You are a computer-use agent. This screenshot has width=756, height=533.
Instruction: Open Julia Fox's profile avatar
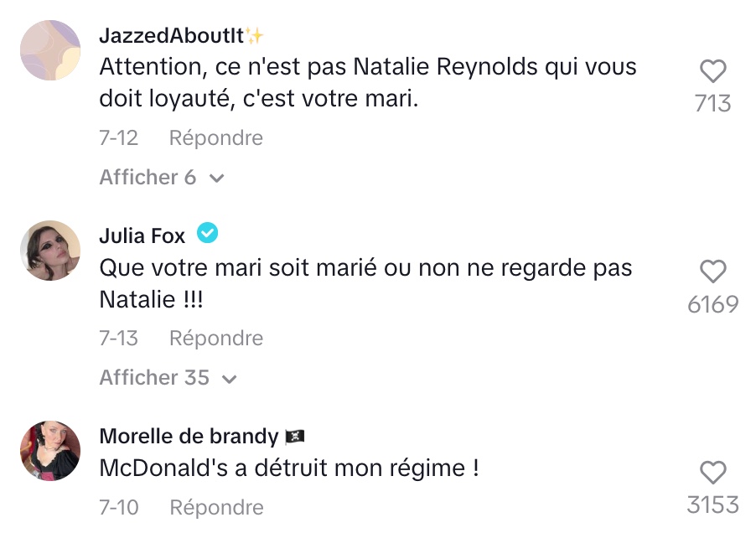point(50,251)
